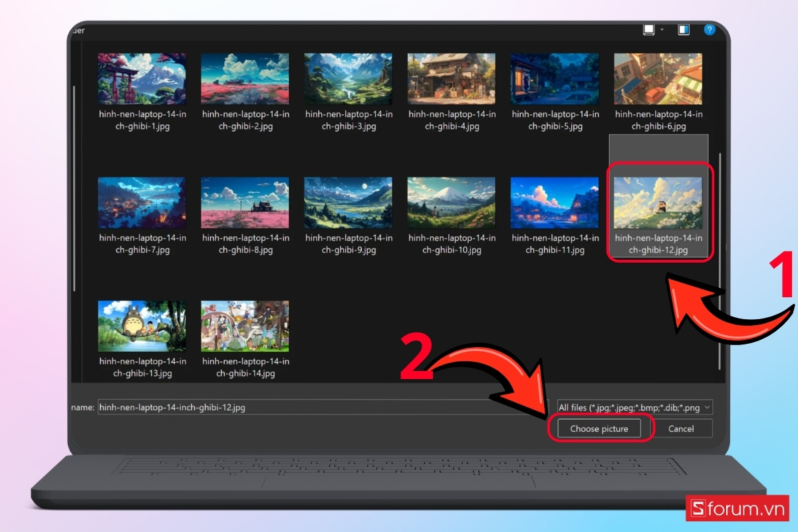Click the Cancel button
The image size is (798, 532).
(681, 429)
